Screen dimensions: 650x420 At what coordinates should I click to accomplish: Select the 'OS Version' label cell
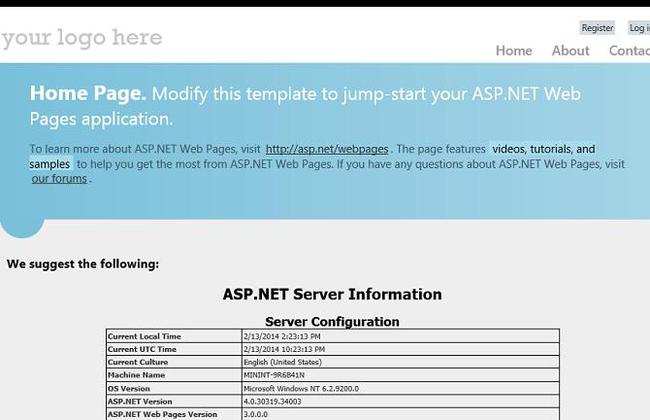[174, 388]
